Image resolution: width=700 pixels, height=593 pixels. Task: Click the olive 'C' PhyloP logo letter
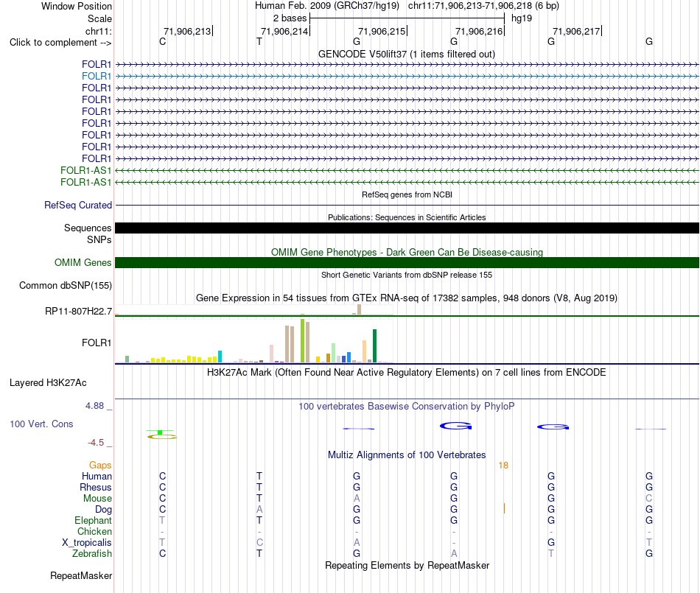(x=162, y=436)
